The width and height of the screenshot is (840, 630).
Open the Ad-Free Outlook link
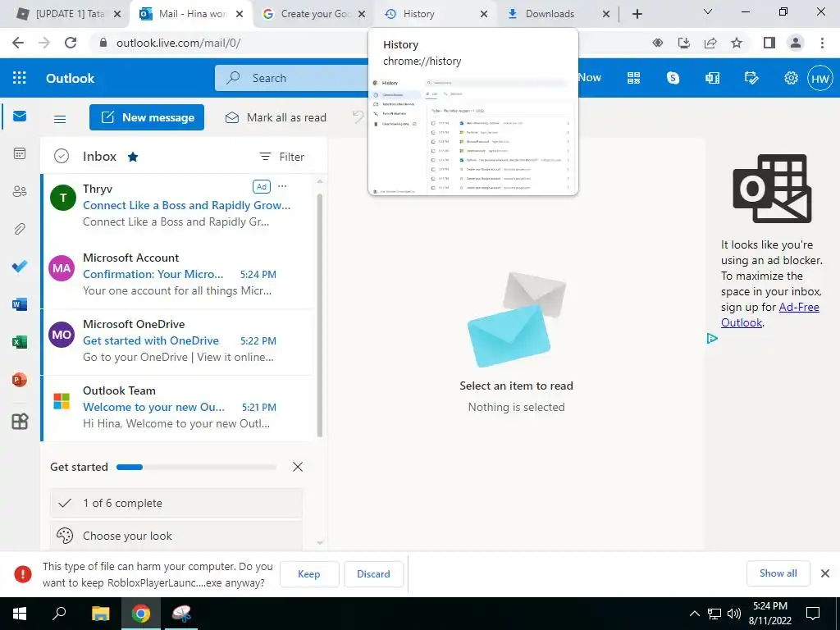[769, 314]
